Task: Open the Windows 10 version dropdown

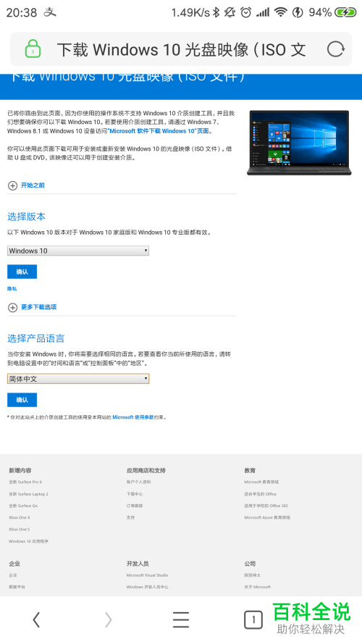Action: coord(78,251)
